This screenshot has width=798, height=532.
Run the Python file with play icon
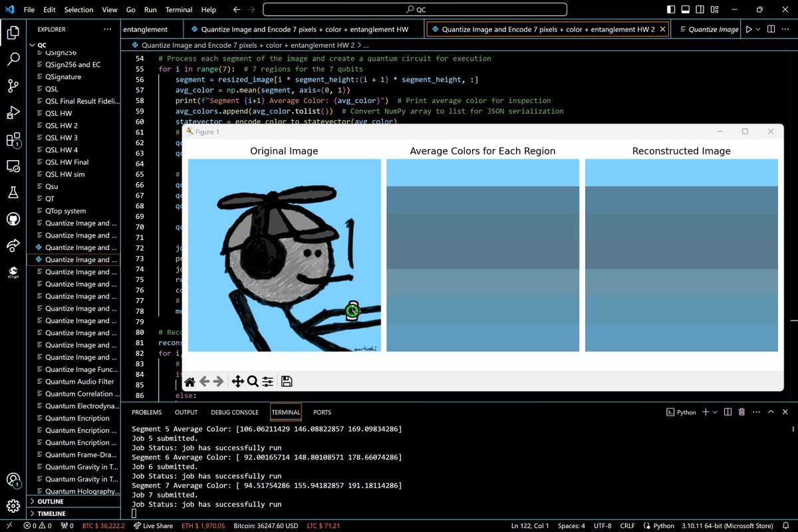click(749, 29)
